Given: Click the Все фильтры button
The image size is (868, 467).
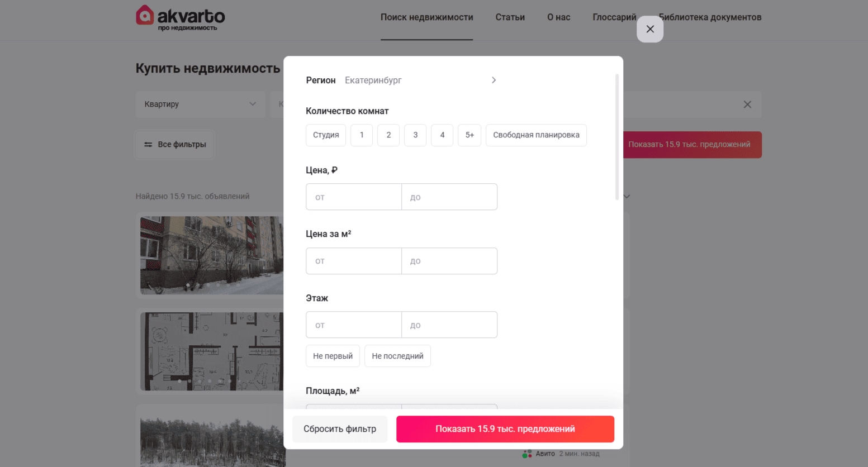Looking at the screenshot, I should coord(175,144).
